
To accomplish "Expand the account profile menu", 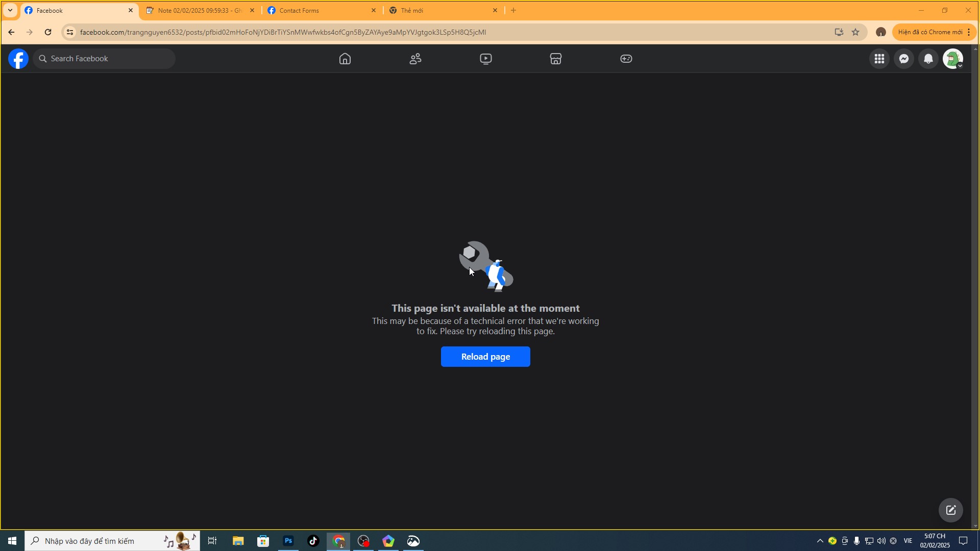I will click(x=953, y=59).
